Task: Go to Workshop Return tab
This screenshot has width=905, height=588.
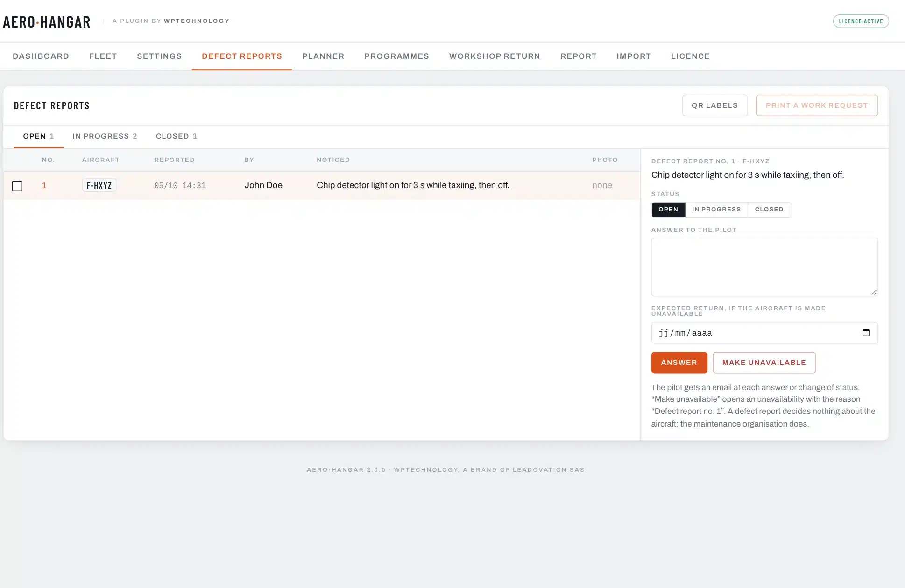Action: [x=495, y=56]
